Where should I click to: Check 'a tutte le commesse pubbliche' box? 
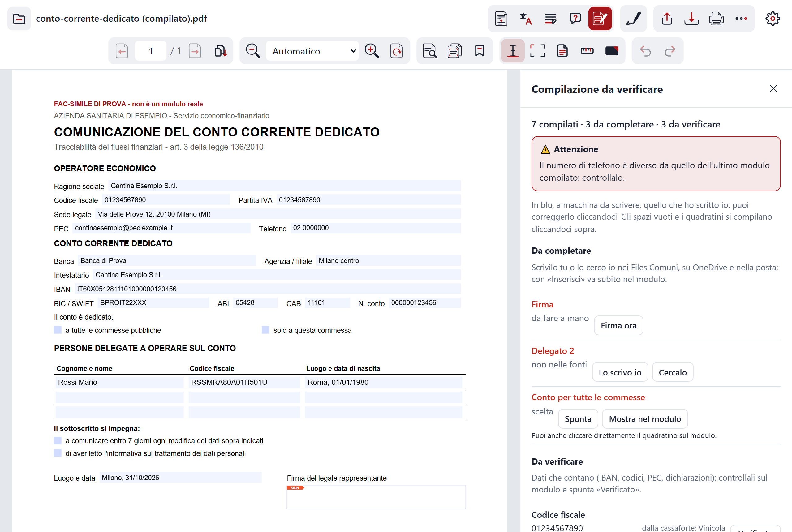[58, 330]
